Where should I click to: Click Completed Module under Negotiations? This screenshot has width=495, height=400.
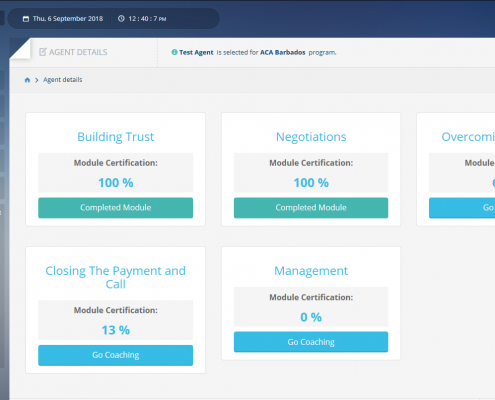(311, 208)
